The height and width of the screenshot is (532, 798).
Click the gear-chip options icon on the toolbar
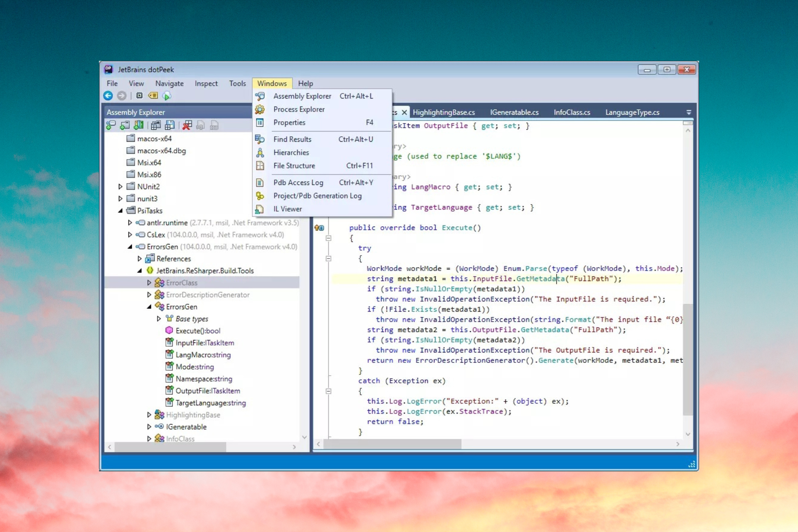pos(139,96)
